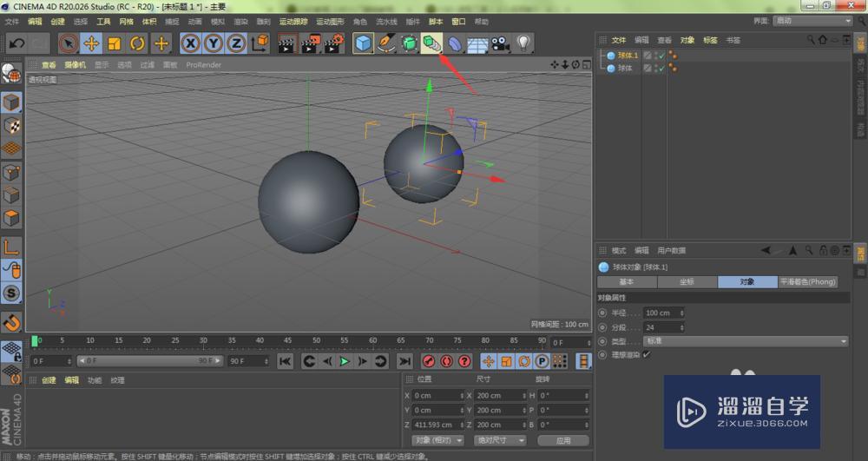Toggle layer square icon for 球体.1
The width and height of the screenshot is (868, 461).
coord(648,56)
